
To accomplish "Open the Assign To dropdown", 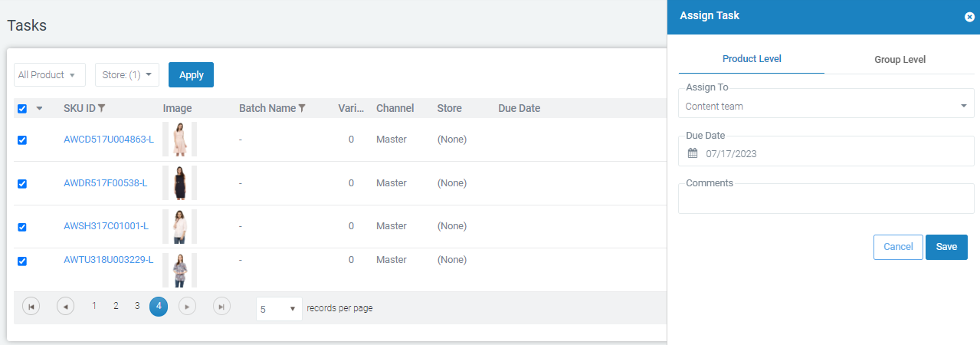I will coord(825,106).
